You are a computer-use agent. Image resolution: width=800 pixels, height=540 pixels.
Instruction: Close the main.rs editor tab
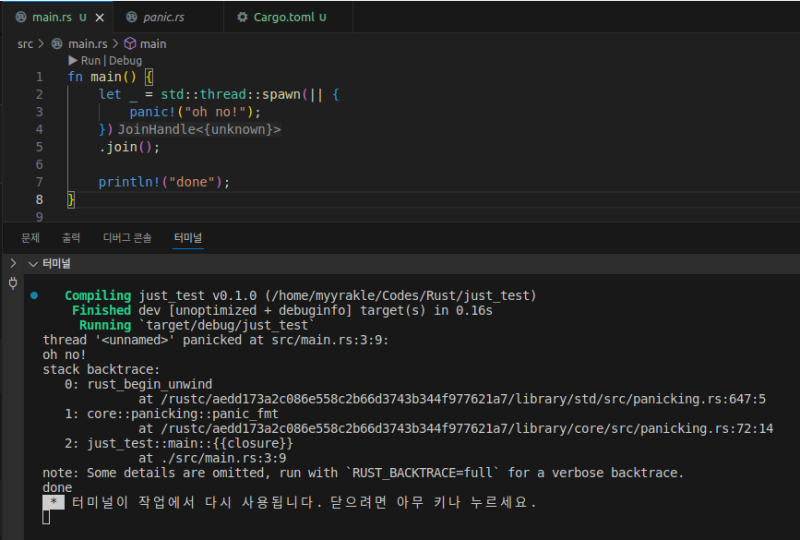(99, 18)
